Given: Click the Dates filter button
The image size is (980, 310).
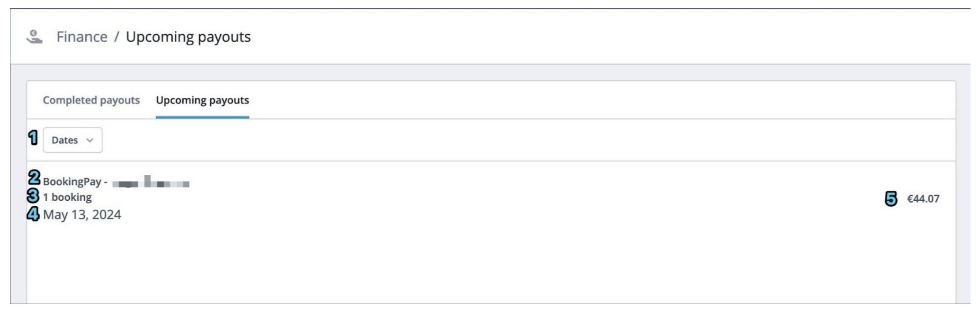Looking at the screenshot, I should coord(72,140).
